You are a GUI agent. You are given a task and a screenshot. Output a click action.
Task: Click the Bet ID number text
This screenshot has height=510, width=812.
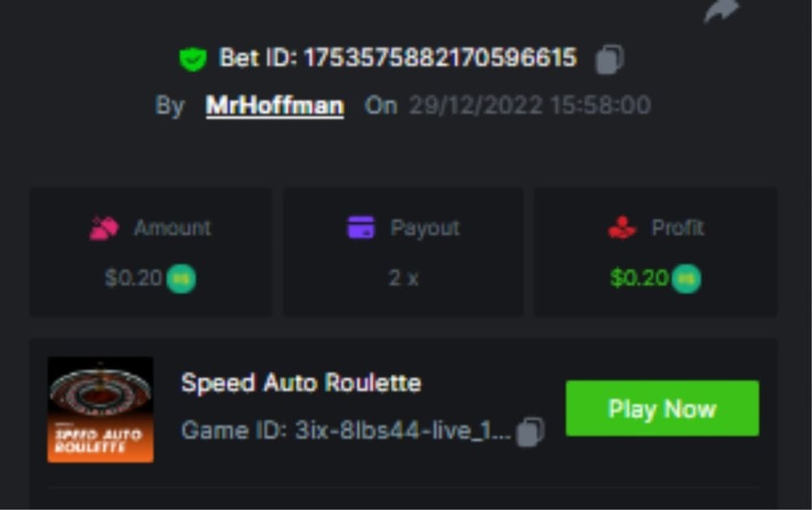439,58
